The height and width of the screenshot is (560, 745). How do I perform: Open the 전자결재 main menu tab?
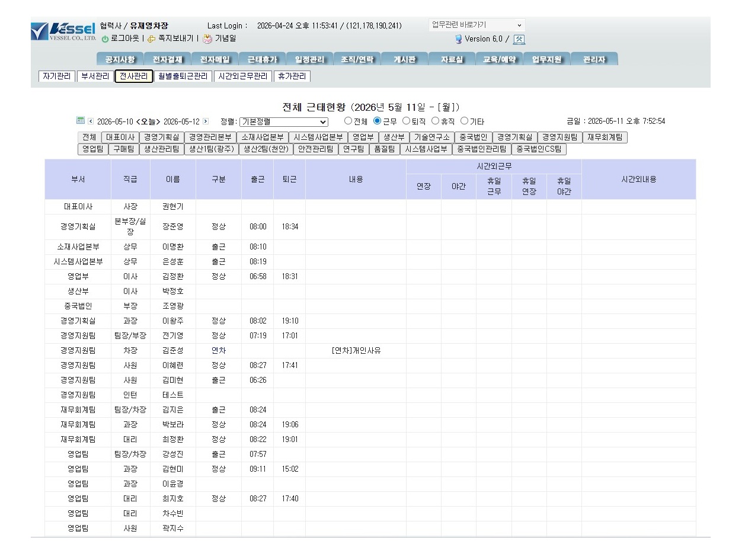[x=167, y=59]
